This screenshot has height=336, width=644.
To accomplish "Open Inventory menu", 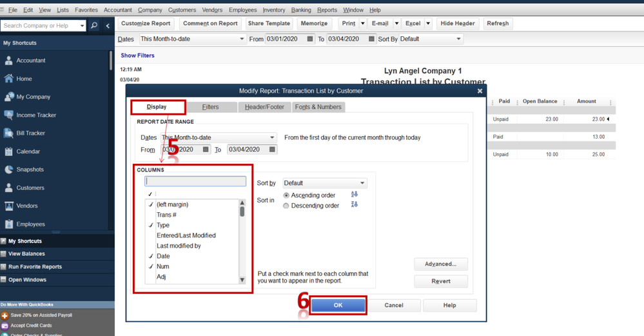I will click(273, 10).
